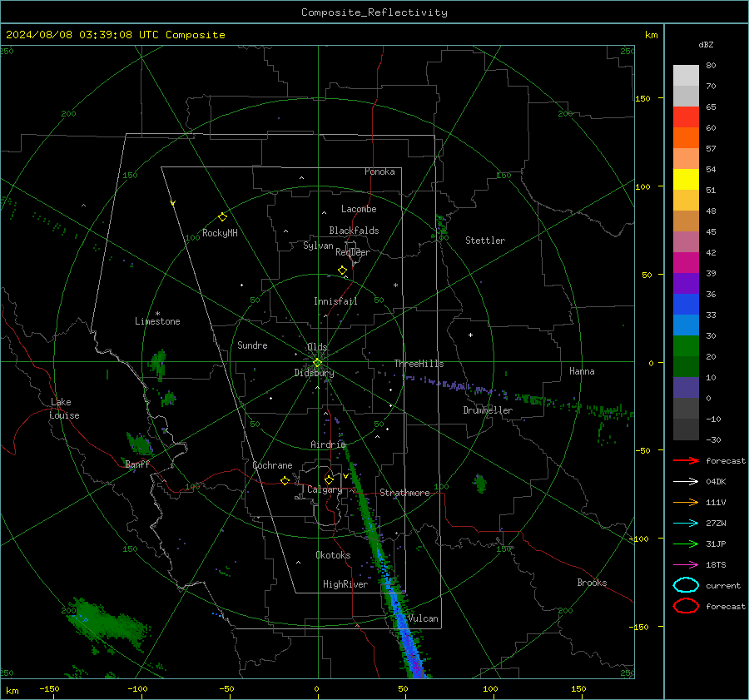The width and height of the screenshot is (749, 700).
Task: Select the orange 111V arrow icon
Action: (x=686, y=502)
